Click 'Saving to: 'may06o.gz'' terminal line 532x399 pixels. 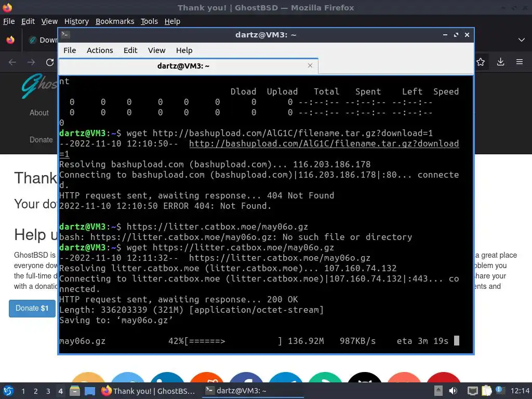116,320
